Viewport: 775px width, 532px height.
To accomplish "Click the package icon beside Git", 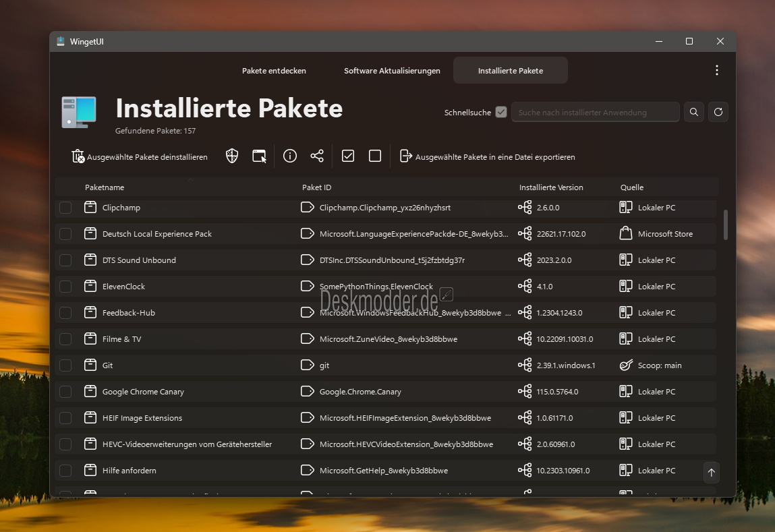I will pyautogui.click(x=90, y=365).
